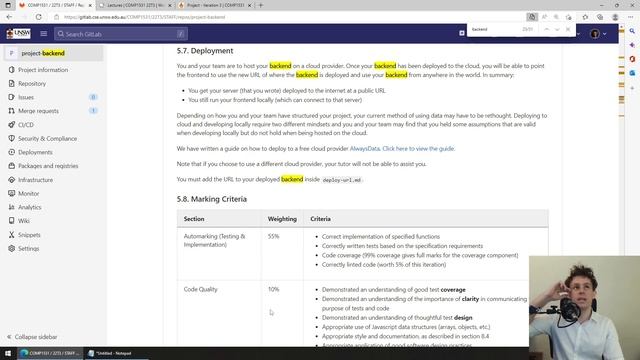Open project Settings in sidebar
The height and width of the screenshot is (360, 640).
pos(29,249)
